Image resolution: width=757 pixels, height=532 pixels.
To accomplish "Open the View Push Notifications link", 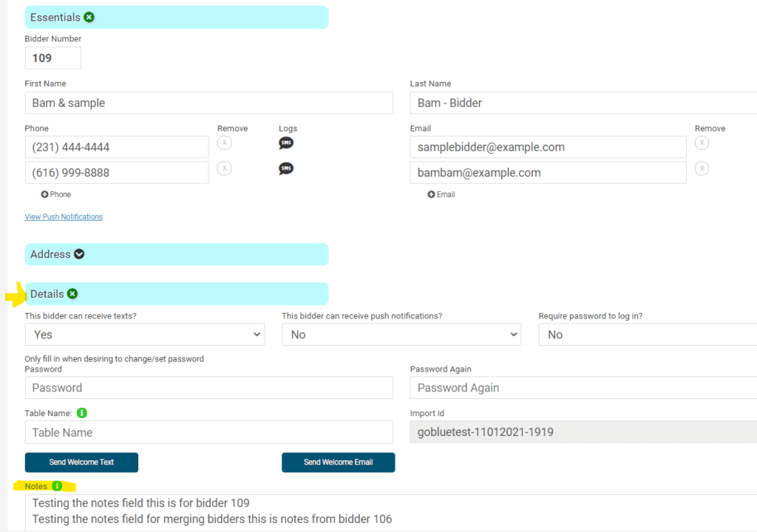I will point(64,216).
